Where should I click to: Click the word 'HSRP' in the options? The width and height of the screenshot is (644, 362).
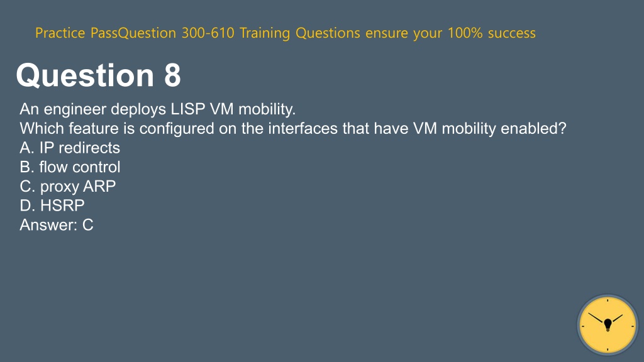[62, 206]
